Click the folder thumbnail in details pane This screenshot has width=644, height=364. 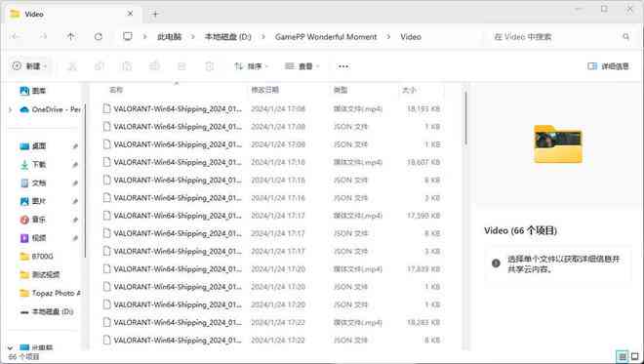click(x=558, y=143)
